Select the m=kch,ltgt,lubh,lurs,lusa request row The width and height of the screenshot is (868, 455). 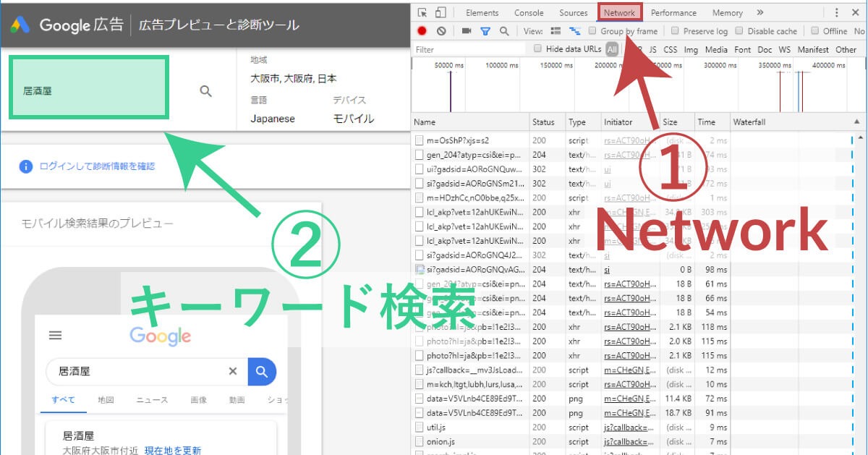pos(639,384)
